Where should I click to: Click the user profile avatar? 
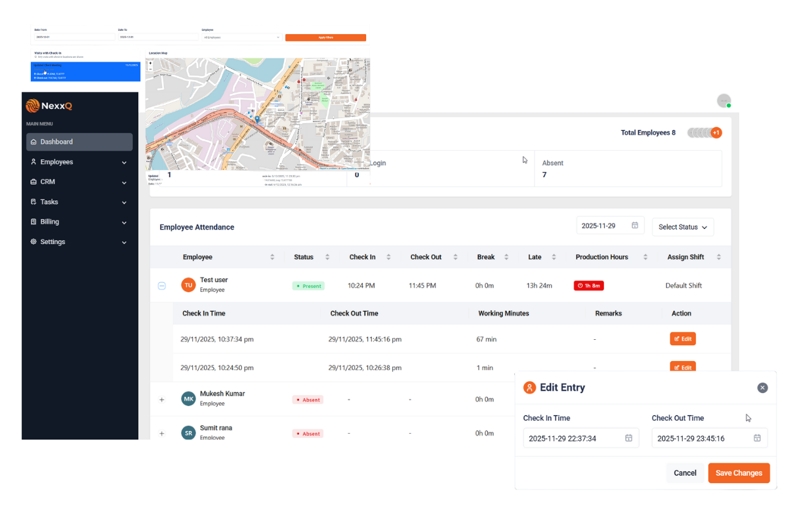[723, 101]
